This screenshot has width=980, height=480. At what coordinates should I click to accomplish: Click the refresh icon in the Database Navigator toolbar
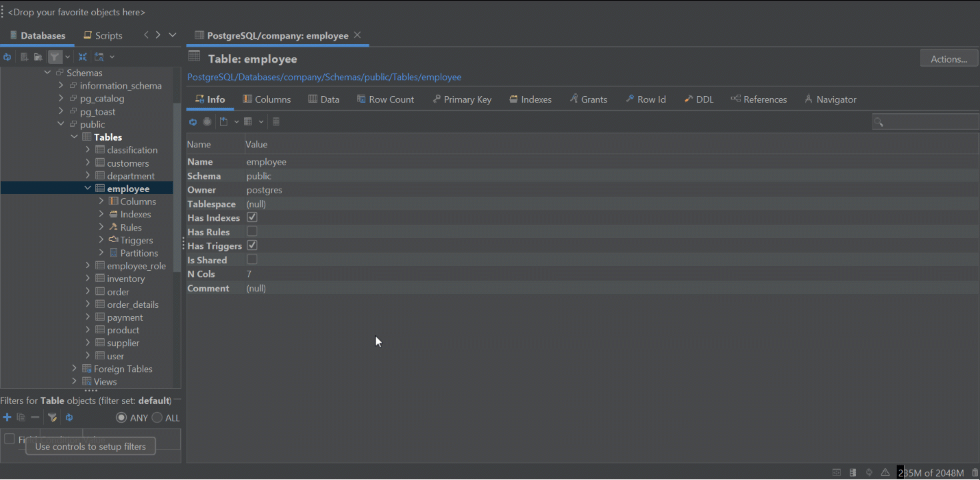(x=7, y=57)
